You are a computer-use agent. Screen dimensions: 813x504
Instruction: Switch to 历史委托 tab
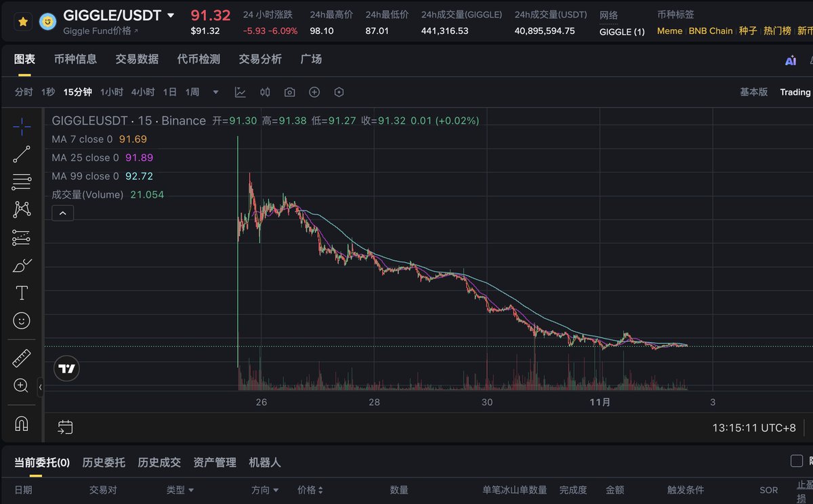pyautogui.click(x=104, y=463)
